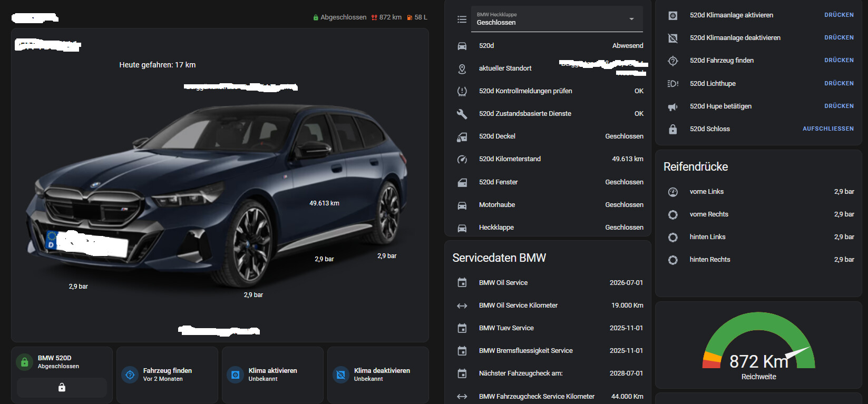Click the 58 L fuel badge at top

click(x=417, y=17)
